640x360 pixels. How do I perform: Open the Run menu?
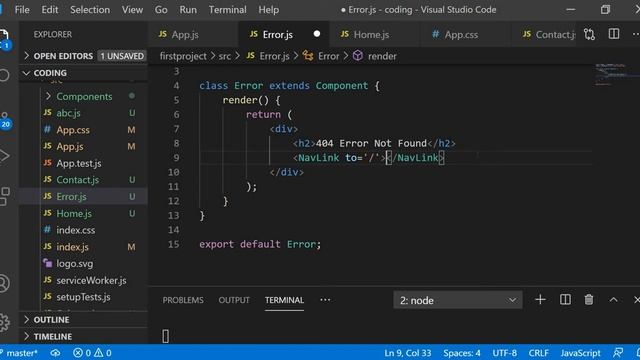pos(188,9)
